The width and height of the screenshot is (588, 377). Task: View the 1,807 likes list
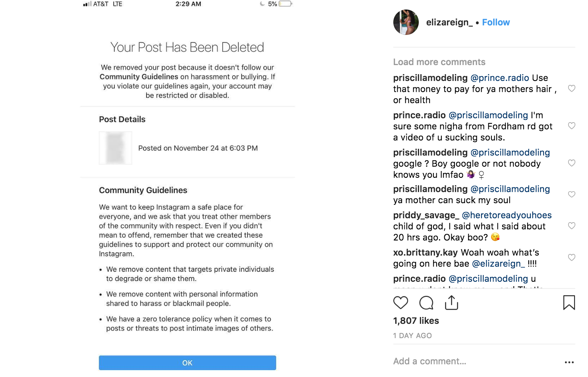(x=416, y=321)
